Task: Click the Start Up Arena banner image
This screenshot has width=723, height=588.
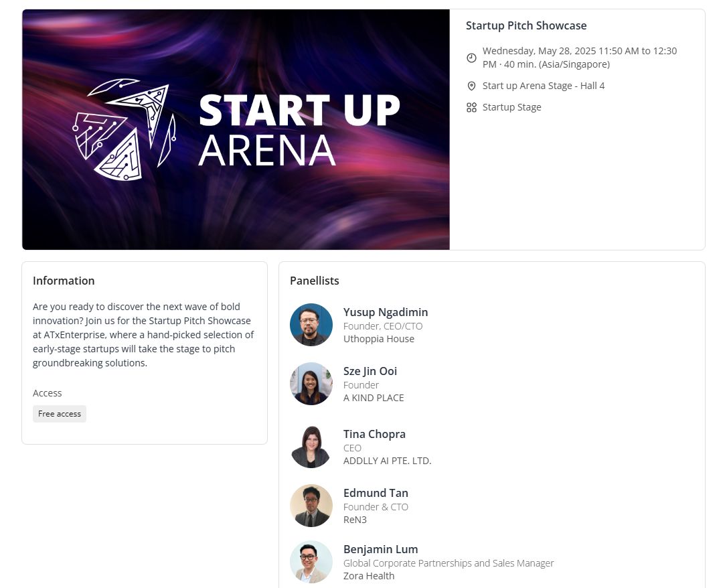Action: point(236,130)
